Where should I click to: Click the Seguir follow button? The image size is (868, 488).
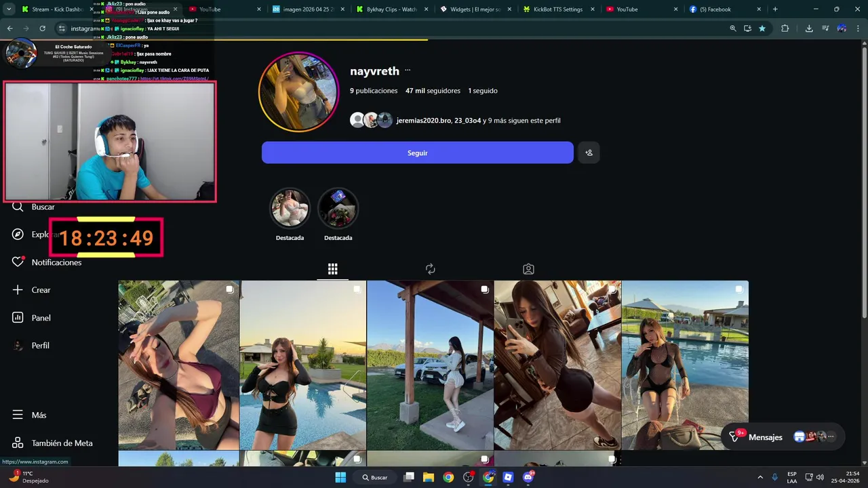(x=417, y=152)
